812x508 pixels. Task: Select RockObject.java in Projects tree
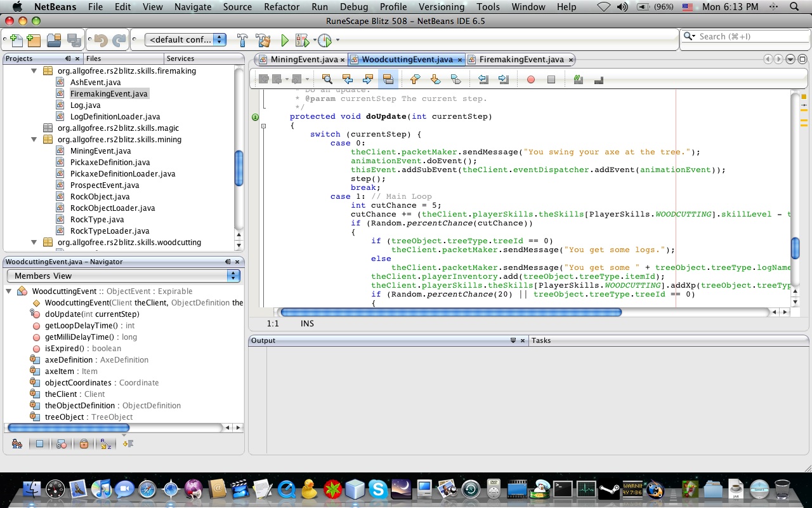(x=100, y=197)
